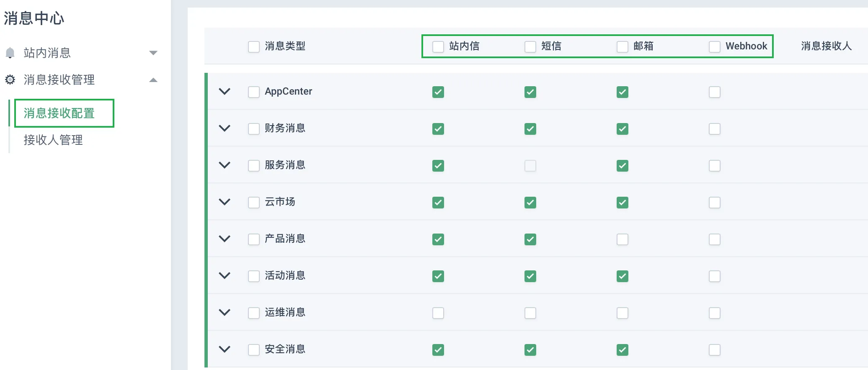The image size is (868, 370).
Task: Enable Webhook for 安全消息
Action: coord(715,350)
